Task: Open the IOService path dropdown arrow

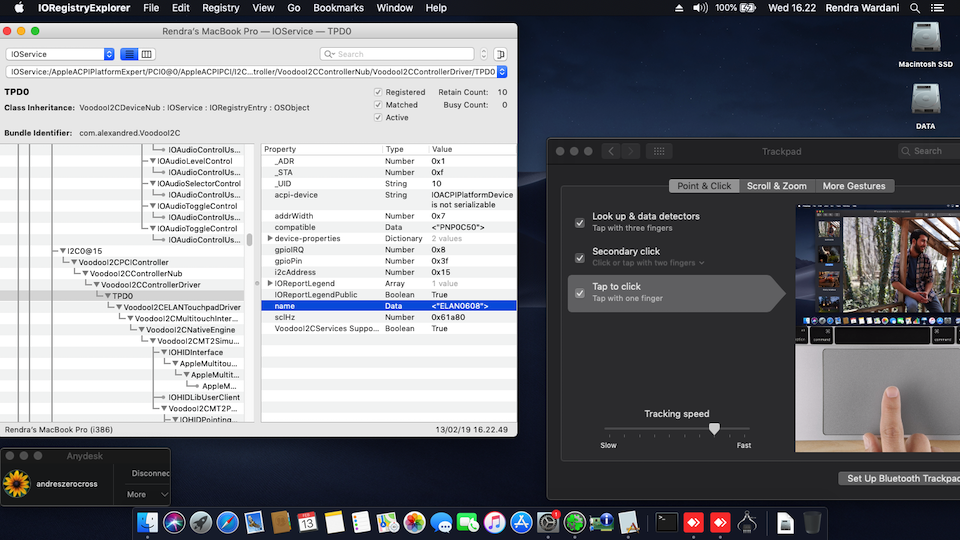Action: click(502, 72)
